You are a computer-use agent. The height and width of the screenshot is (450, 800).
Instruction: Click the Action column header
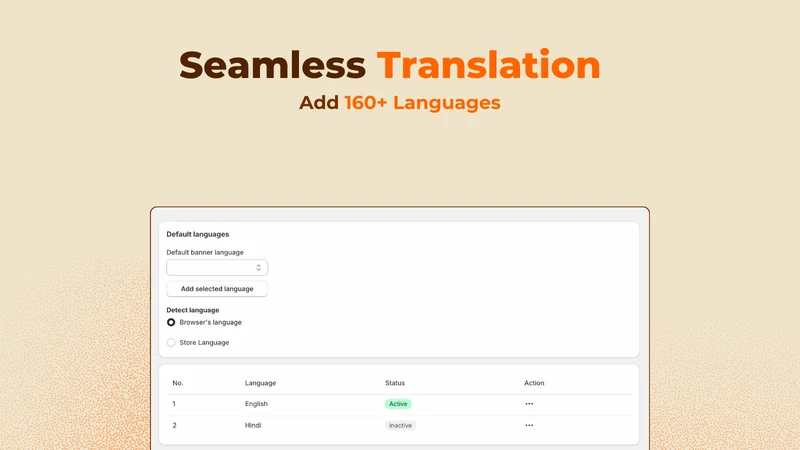(x=534, y=383)
